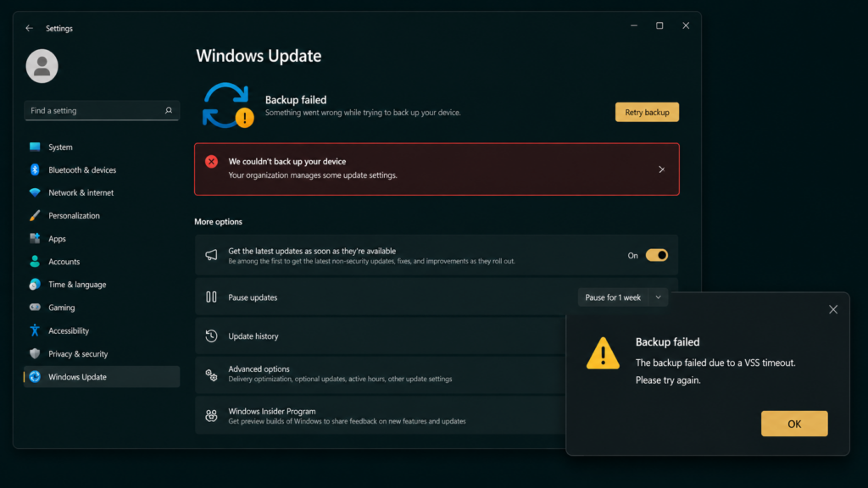Click the Bluetooth icon in sidebar
The height and width of the screenshot is (488, 868).
click(35, 169)
